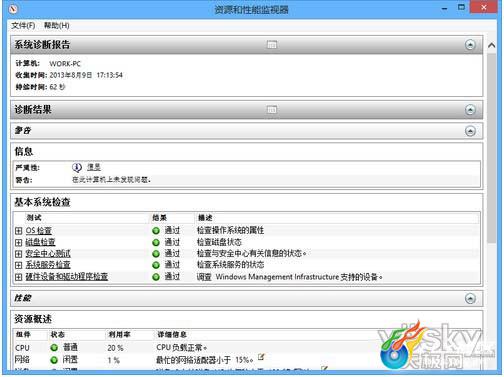Select the computer name WORK-PC
Viewport: 504px width, 377px height.
pos(65,64)
